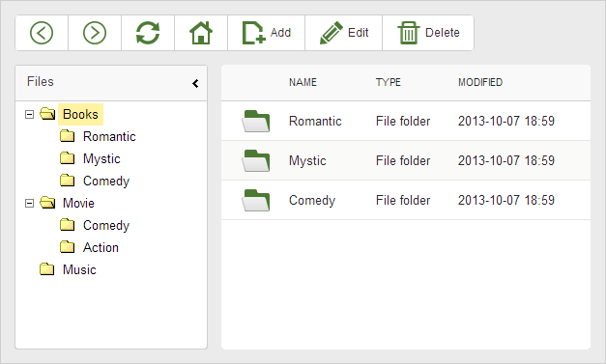Click the Romantic folder icon in tree
Viewport: 606px width, 364px height.
click(x=68, y=136)
